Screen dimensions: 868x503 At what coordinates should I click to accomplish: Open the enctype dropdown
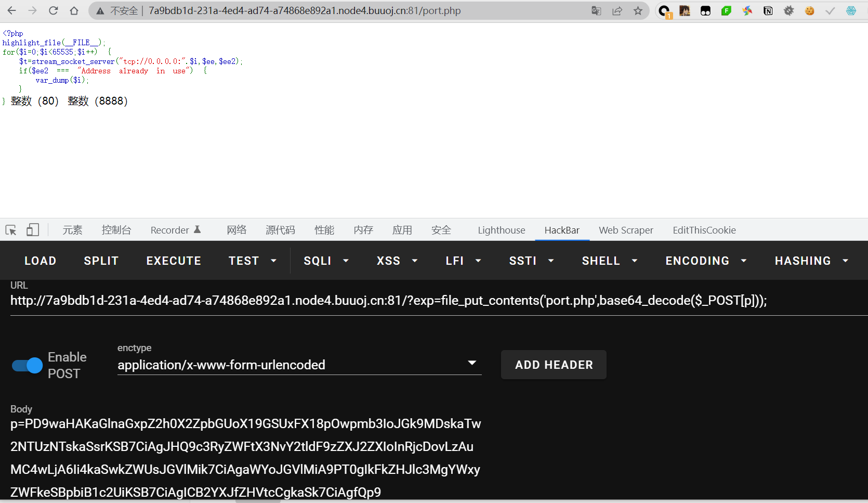[299, 365]
